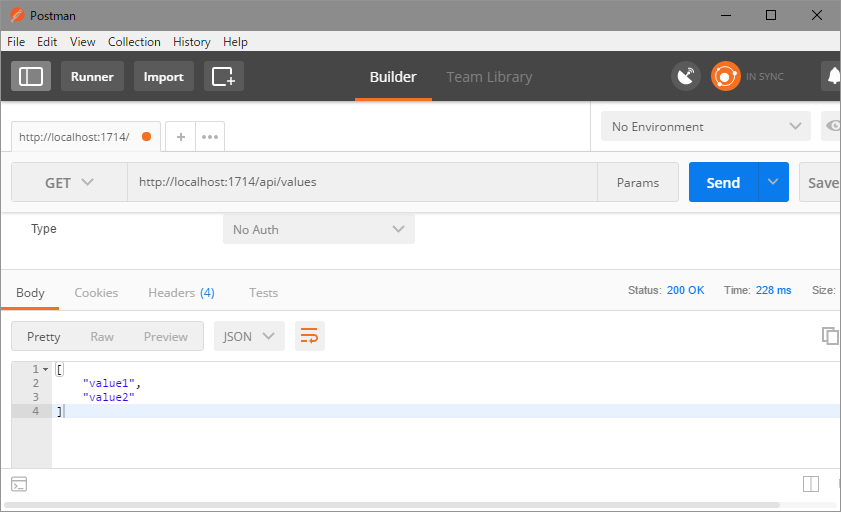Switch to the Team Library tab

[x=489, y=77]
